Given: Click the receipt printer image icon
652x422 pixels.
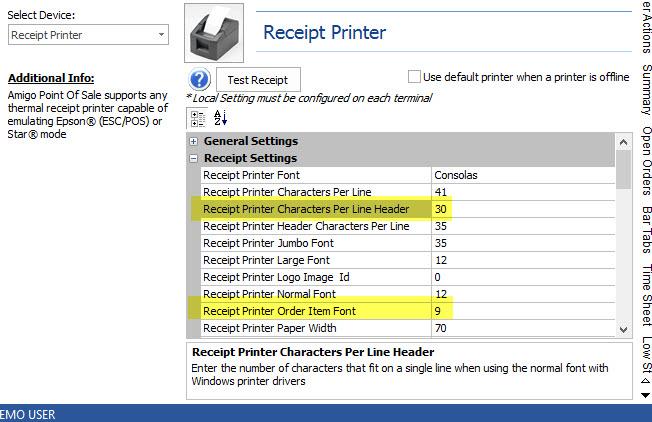Looking at the screenshot, I should pyautogui.click(x=217, y=32).
